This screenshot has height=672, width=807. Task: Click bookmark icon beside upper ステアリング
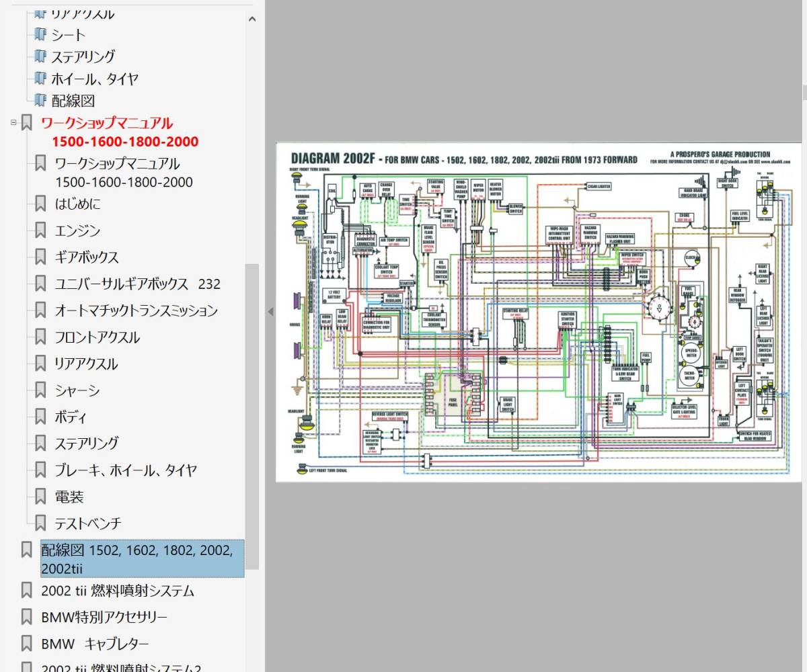pos(40,56)
